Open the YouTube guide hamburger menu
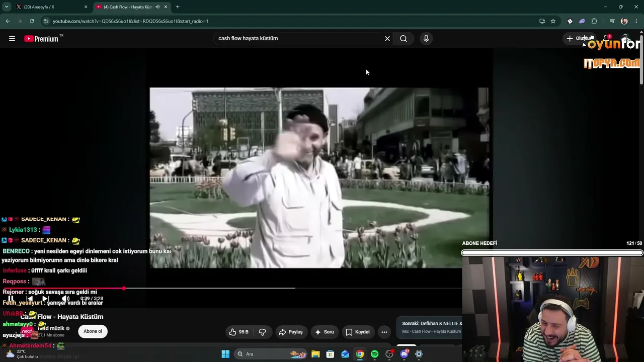 coord(12,38)
